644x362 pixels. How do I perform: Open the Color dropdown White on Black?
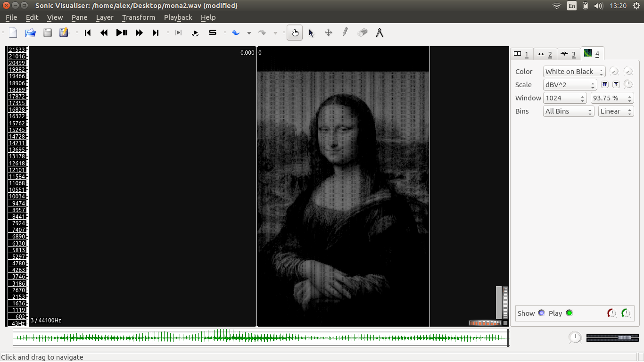[574, 72]
